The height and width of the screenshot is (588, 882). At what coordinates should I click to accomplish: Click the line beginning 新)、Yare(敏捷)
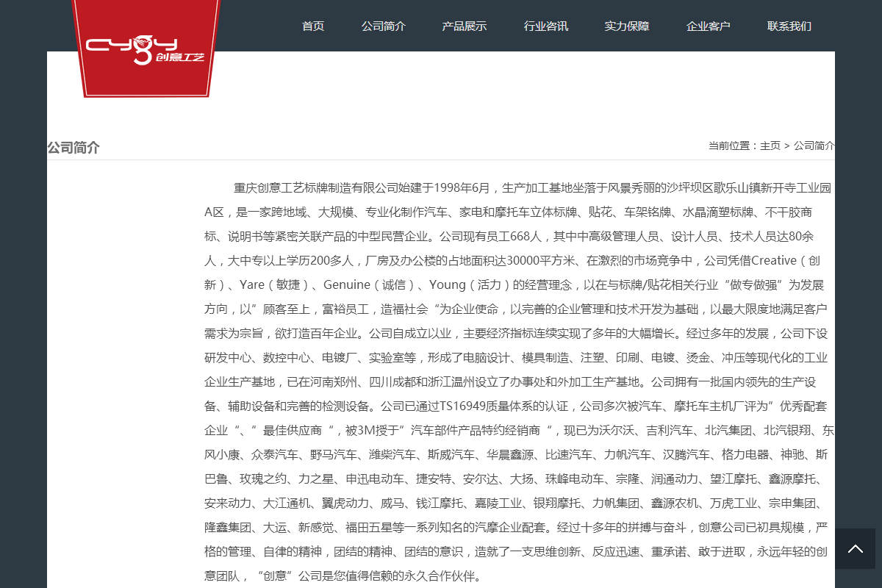(x=514, y=285)
